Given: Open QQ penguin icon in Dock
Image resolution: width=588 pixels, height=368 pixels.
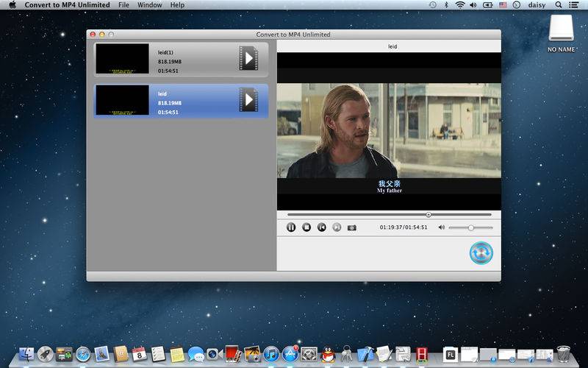Looking at the screenshot, I should pyautogui.click(x=328, y=354).
